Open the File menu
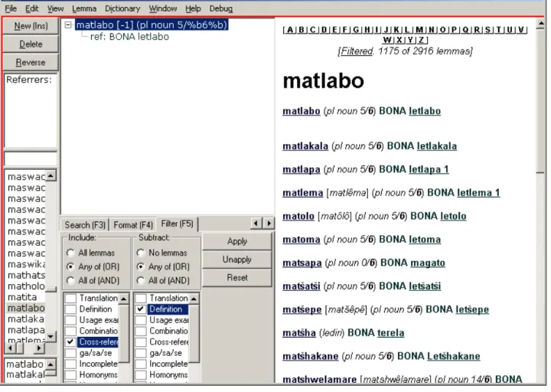 [11, 8]
